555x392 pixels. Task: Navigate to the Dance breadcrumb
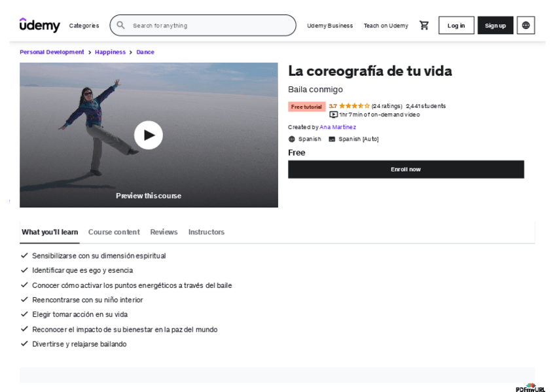(145, 52)
